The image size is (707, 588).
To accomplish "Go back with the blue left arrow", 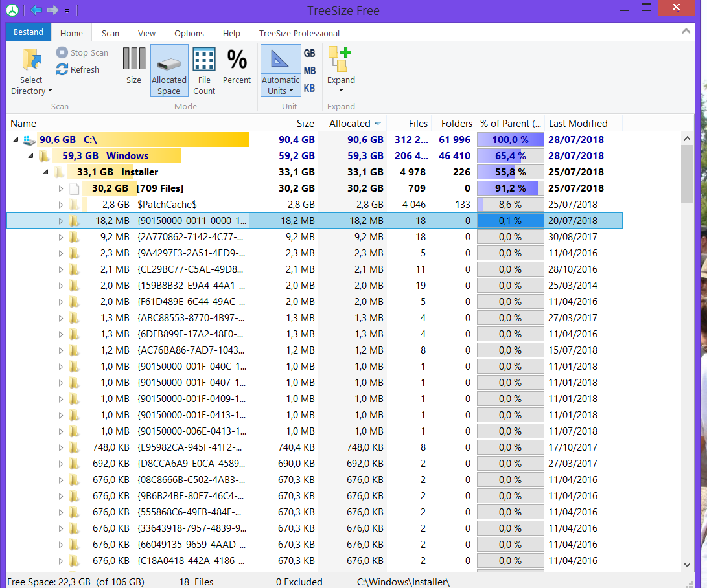I will [x=36, y=10].
